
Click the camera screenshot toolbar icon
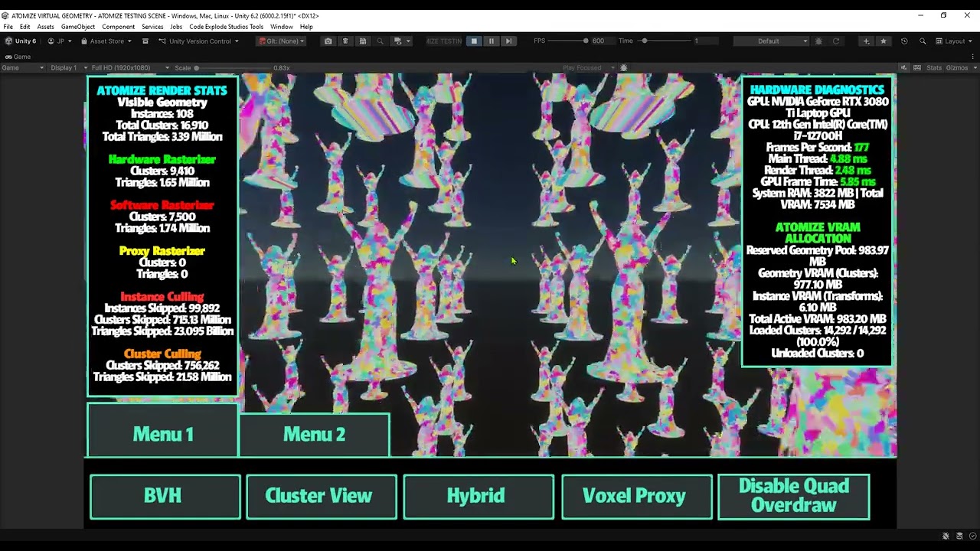click(328, 41)
